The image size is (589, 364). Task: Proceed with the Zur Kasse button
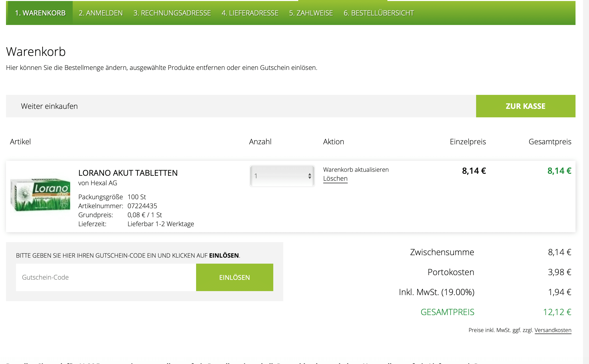pos(526,106)
